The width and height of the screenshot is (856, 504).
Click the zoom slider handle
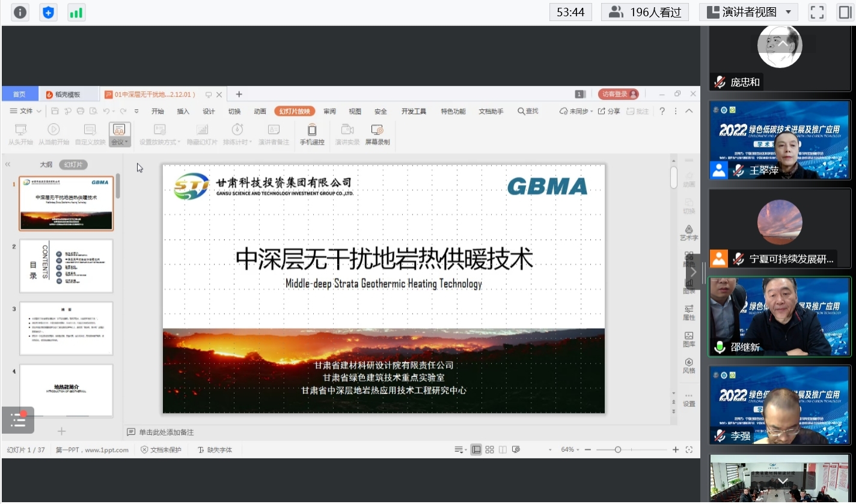(619, 449)
